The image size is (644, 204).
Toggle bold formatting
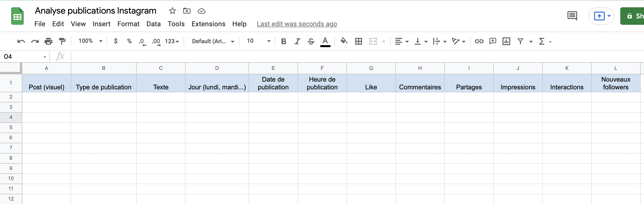pos(283,41)
